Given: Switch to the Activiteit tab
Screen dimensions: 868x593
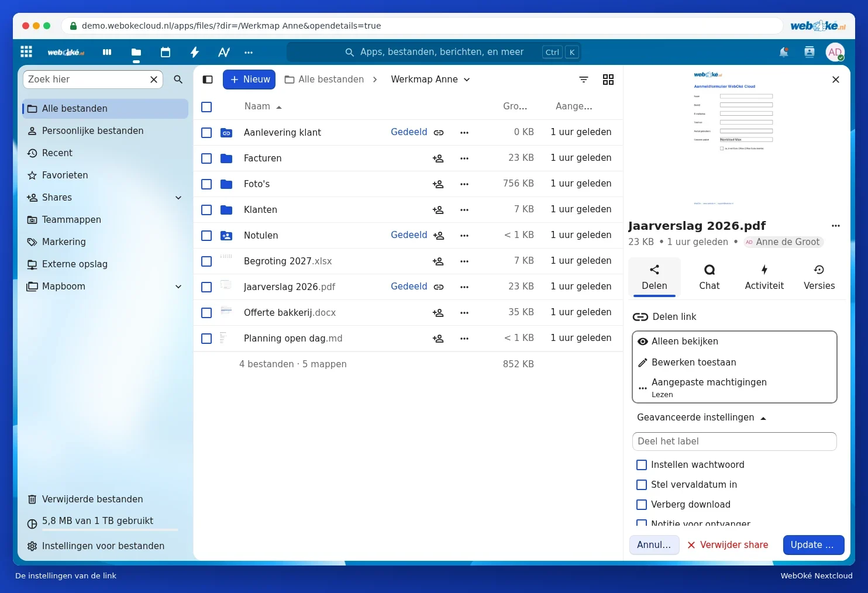Looking at the screenshot, I should point(764,277).
